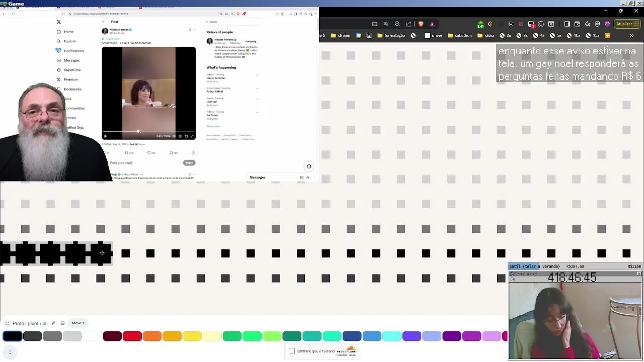Screen dimensions: 644x362
Task: Open the driver bookmark
Action: tap(433, 36)
